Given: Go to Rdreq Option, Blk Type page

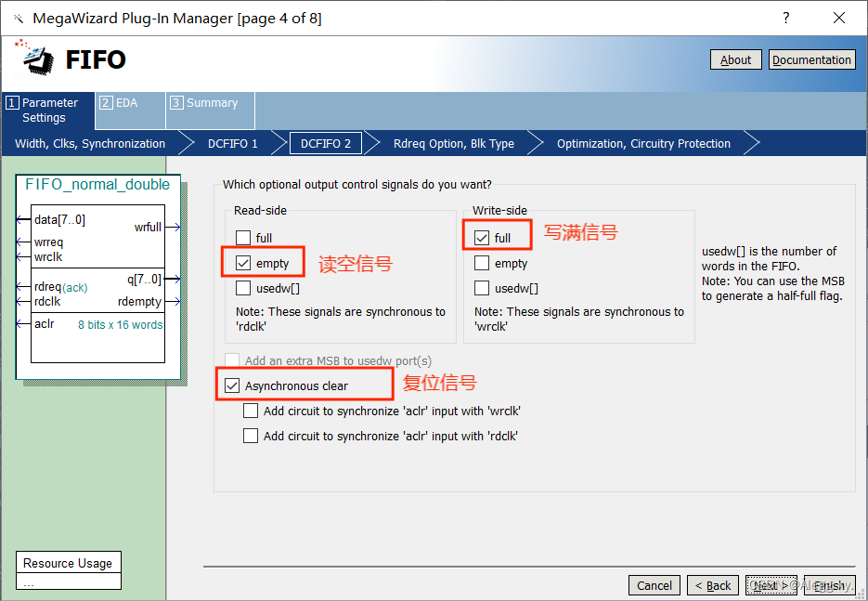Looking at the screenshot, I should [x=453, y=143].
